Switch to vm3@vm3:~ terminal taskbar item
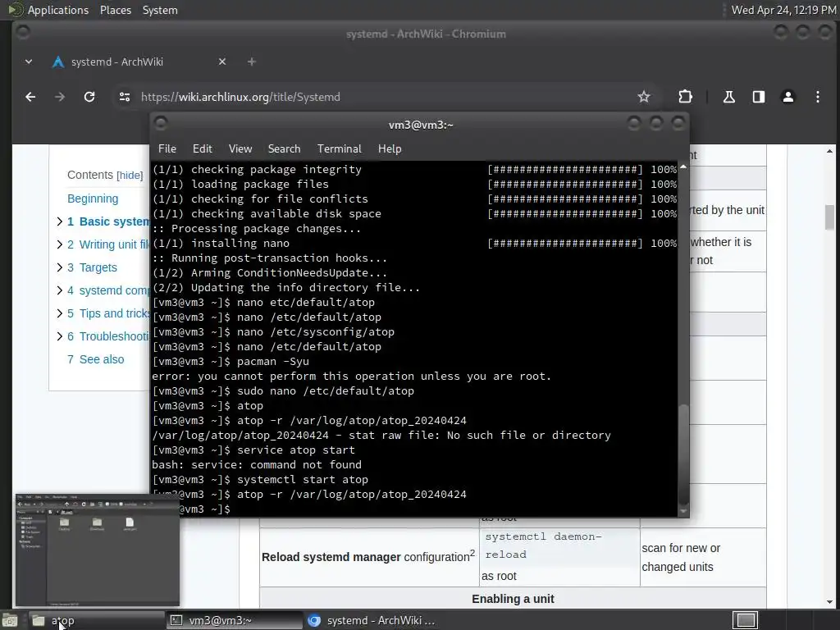 pos(234,620)
